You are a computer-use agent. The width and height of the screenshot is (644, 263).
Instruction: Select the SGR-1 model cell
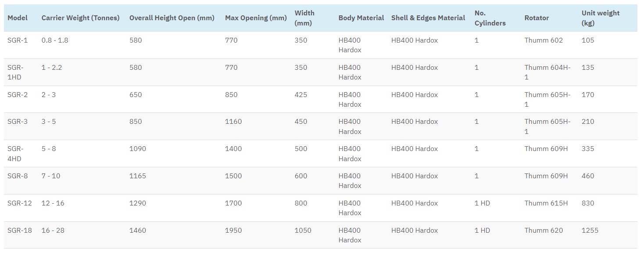pyautogui.click(x=18, y=40)
